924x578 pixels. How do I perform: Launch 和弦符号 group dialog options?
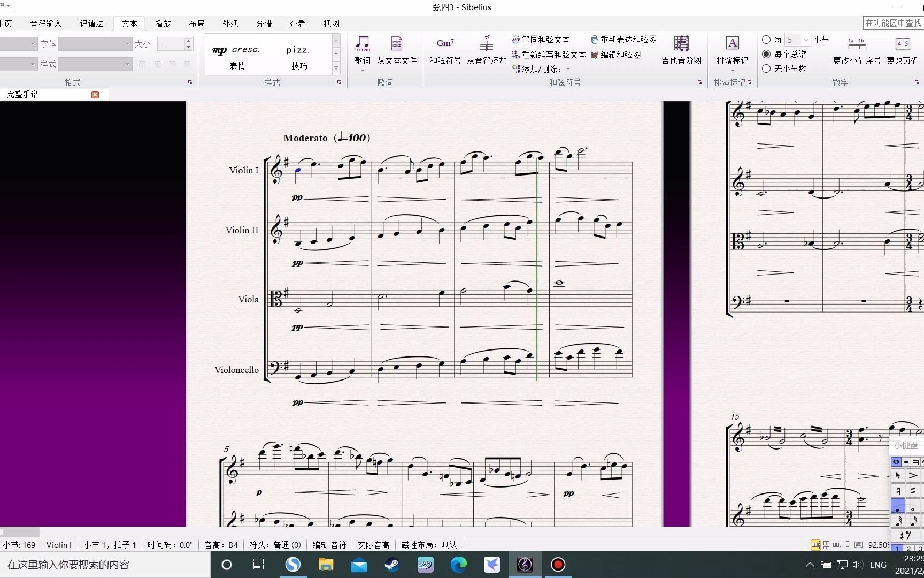point(699,82)
